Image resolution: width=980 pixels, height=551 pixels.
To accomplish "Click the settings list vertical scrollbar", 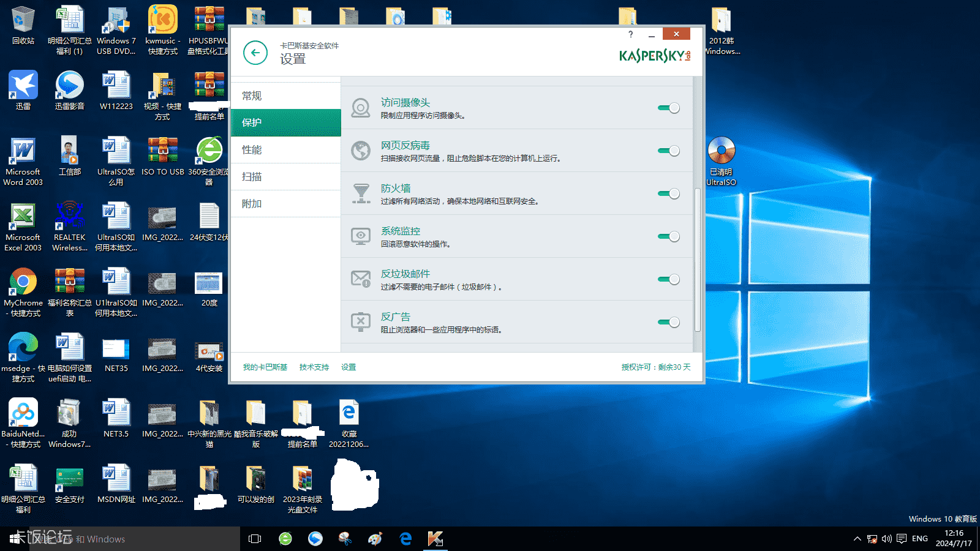I will tap(697, 259).
